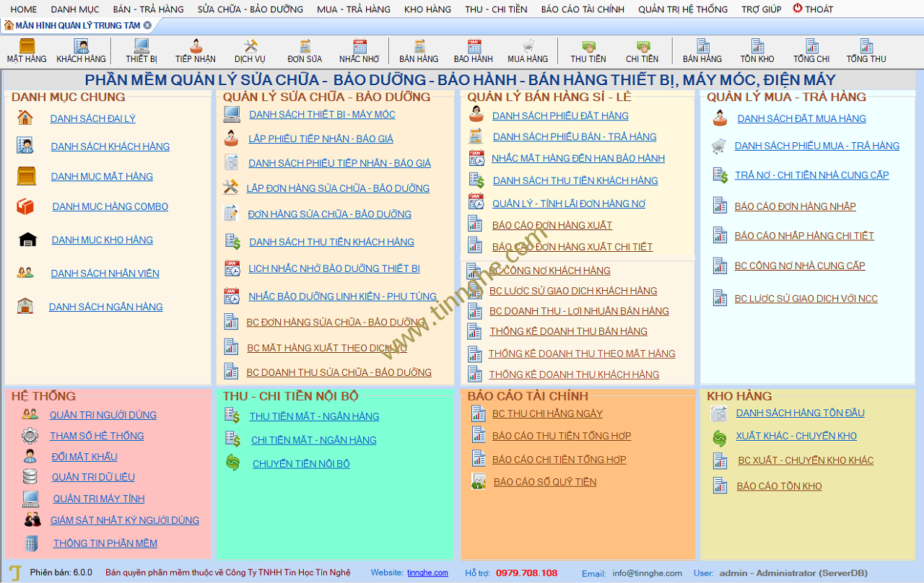Open BÁO CÁO NHẬP HÀNG CHI TIẾT link
Image resolution: width=924 pixels, height=583 pixels.
804,236
